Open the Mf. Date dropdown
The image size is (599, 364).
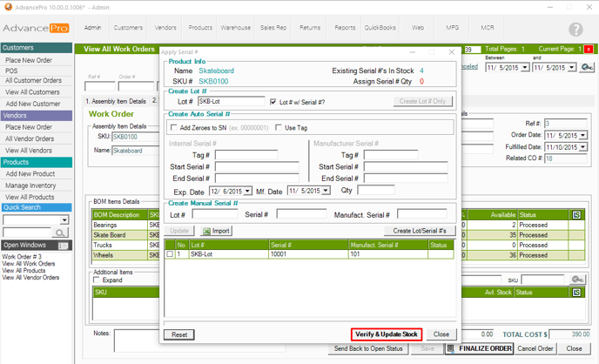pyautogui.click(x=326, y=191)
